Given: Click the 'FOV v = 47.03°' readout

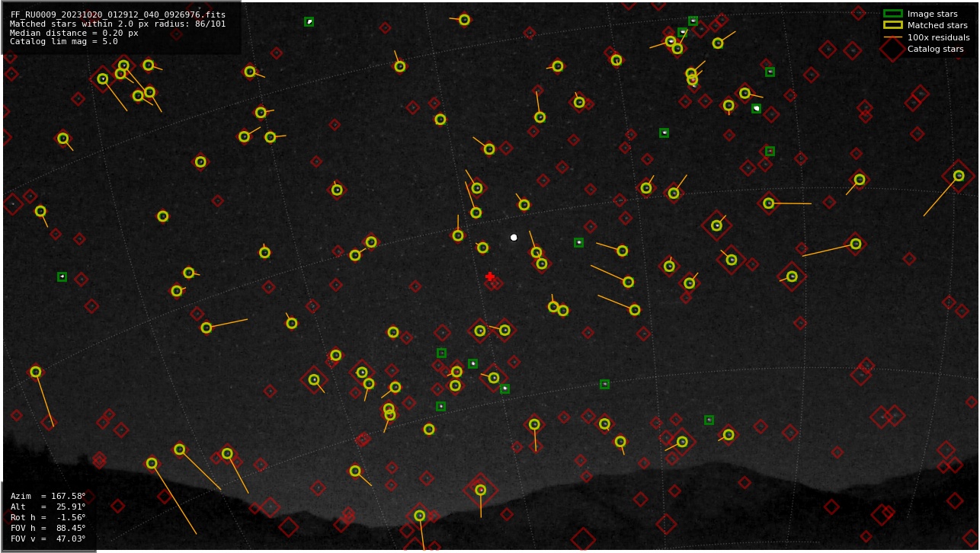Looking at the screenshot, I should point(48,539).
